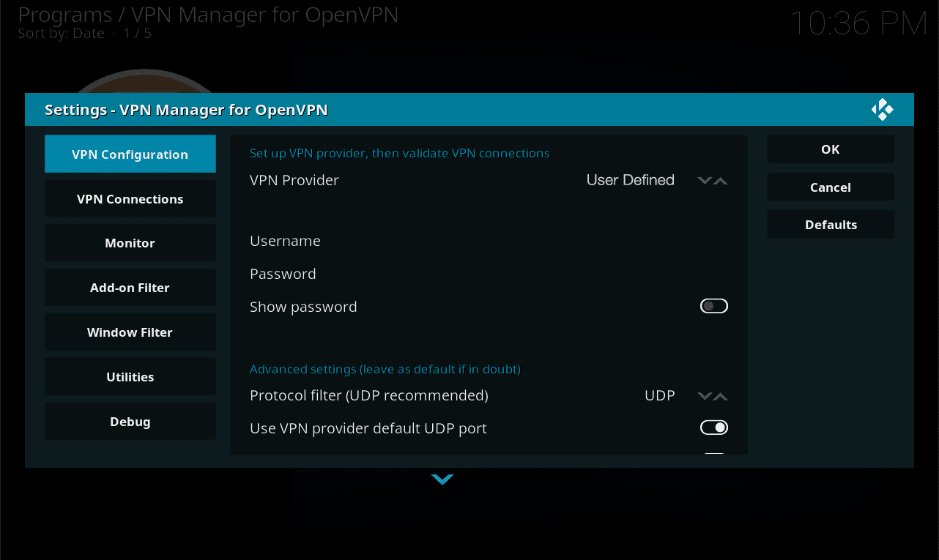This screenshot has height=560, width=939.
Task: Click the scroll-down chevron below the settings dialog
Action: coord(442,479)
